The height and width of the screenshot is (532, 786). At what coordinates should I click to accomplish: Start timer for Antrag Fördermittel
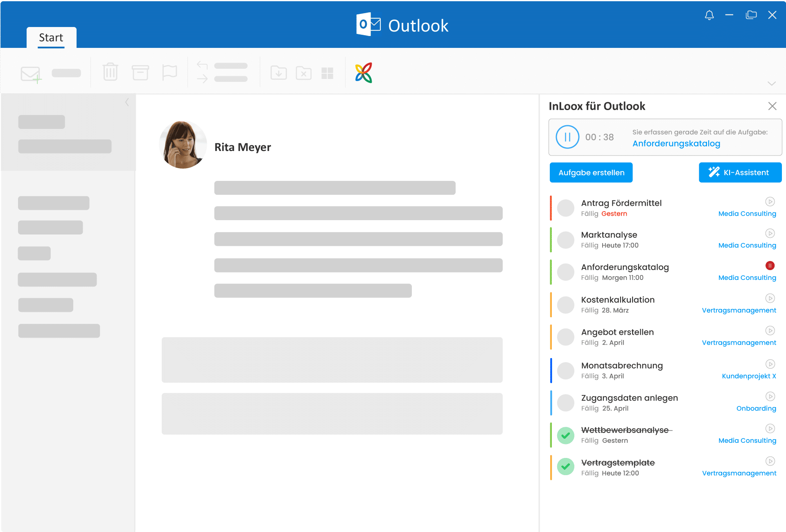click(x=770, y=201)
